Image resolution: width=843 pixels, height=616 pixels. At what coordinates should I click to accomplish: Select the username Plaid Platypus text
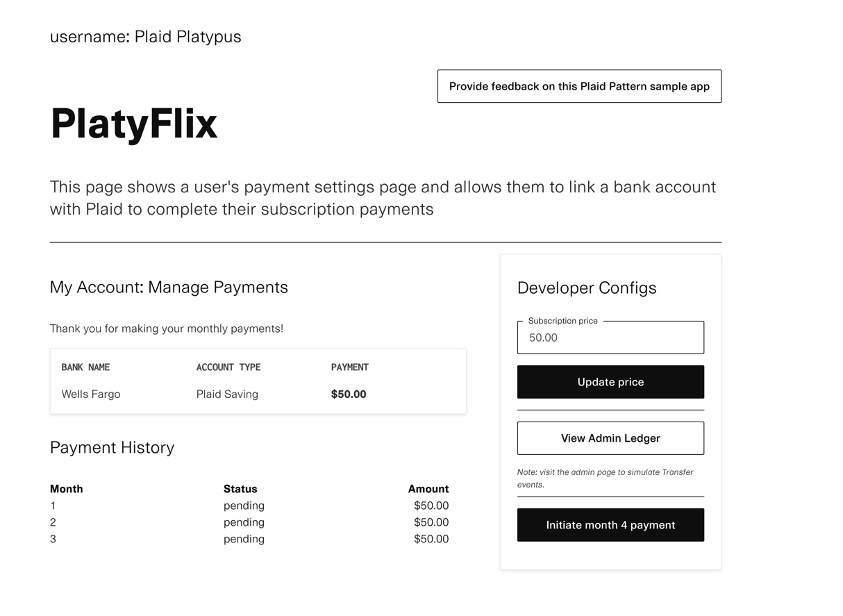(x=146, y=37)
